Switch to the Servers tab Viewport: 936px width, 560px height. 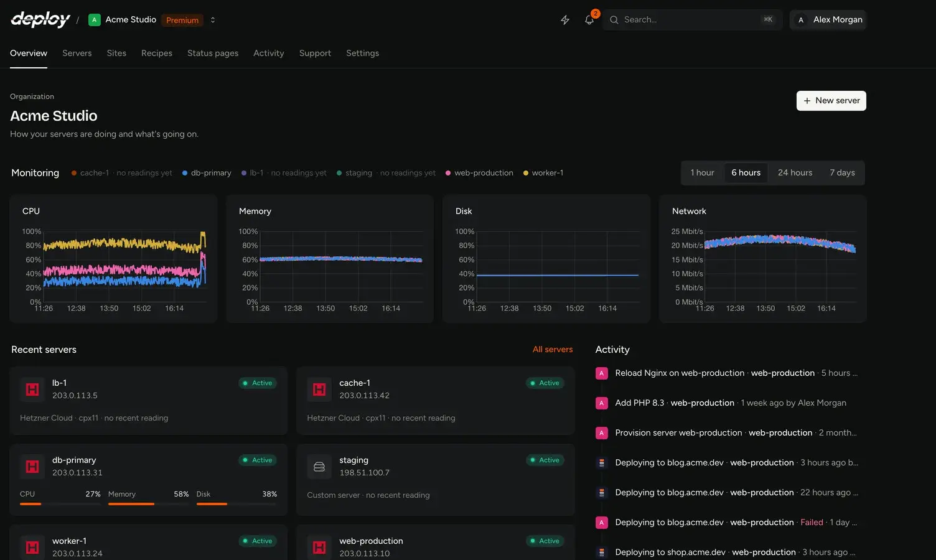pyautogui.click(x=77, y=54)
